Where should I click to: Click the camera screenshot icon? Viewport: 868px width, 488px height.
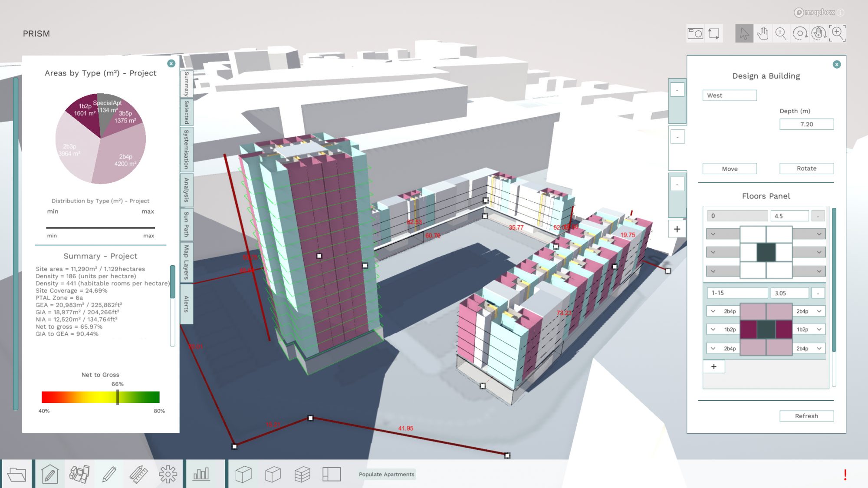(695, 33)
